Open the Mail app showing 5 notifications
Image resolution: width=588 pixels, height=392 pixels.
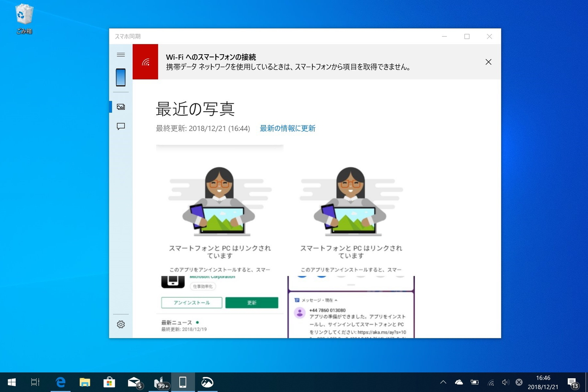(133, 382)
